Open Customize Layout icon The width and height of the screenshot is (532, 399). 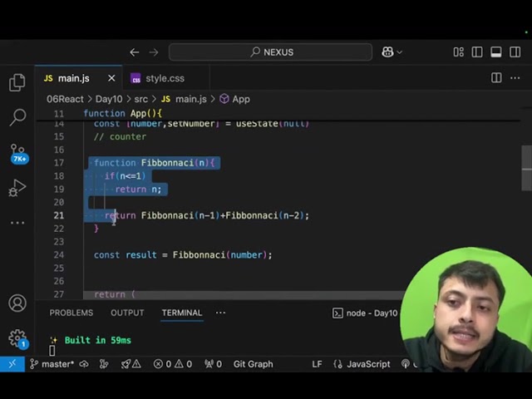pos(458,52)
